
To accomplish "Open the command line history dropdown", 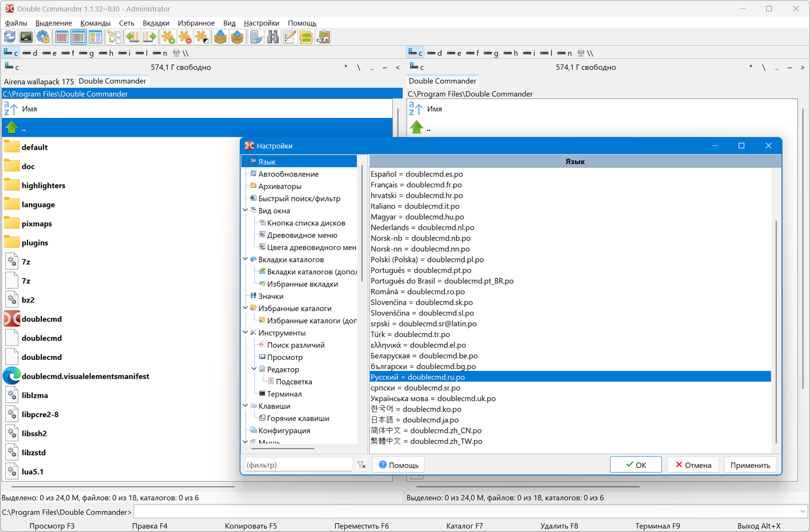I will pos(802,512).
